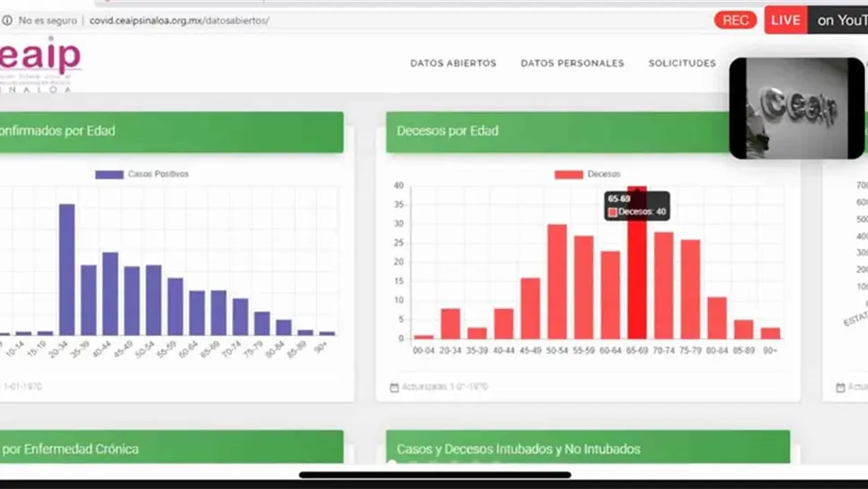This screenshot has width=868, height=489.
Task: Click the LIVE on YouTube badge
Action: (x=816, y=21)
